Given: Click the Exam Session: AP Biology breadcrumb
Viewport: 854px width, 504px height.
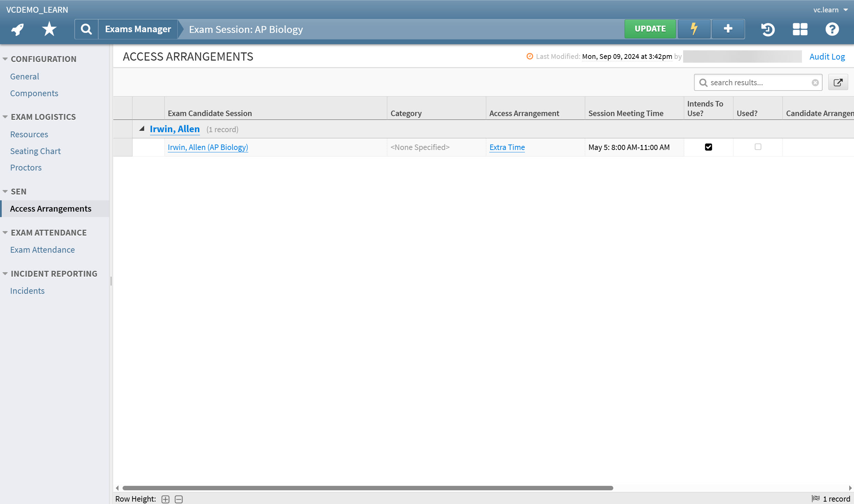Looking at the screenshot, I should 246,29.
